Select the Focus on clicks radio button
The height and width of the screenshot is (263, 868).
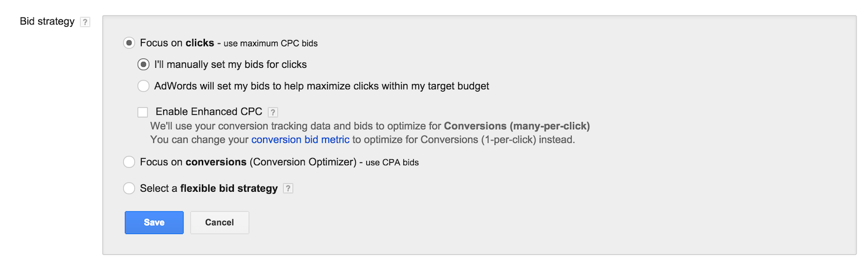point(129,43)
